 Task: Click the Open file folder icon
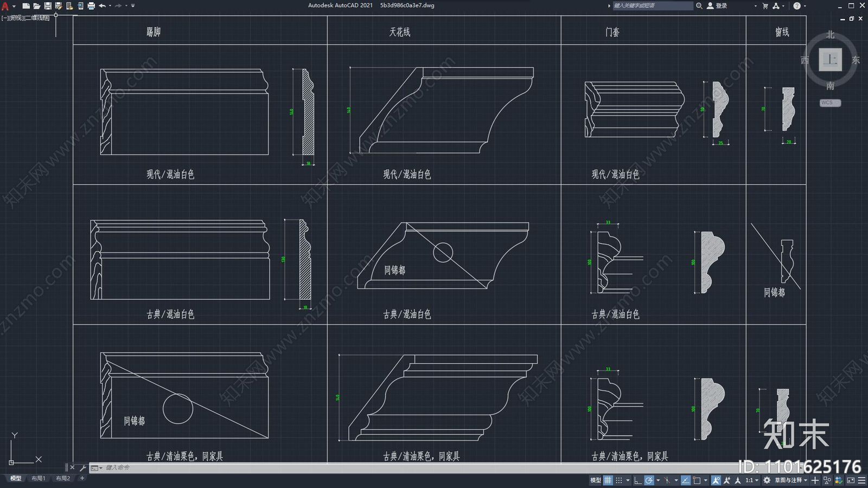coord(37,6)
